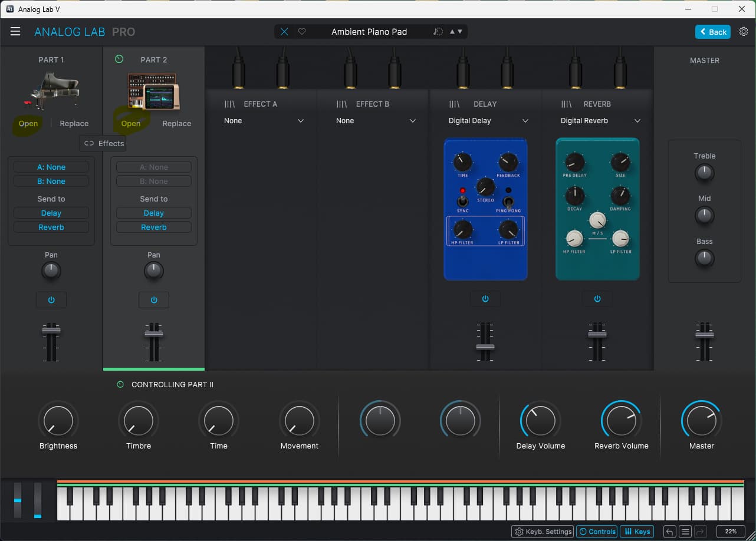Click the Reverb preset bars icon
The image size is (756, 541).
[x=566, y=104]
